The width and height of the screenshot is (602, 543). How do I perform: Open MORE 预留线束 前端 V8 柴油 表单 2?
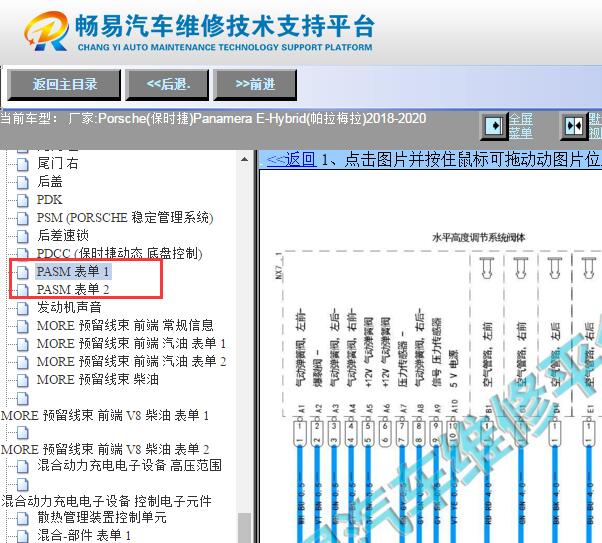point(105,449)
